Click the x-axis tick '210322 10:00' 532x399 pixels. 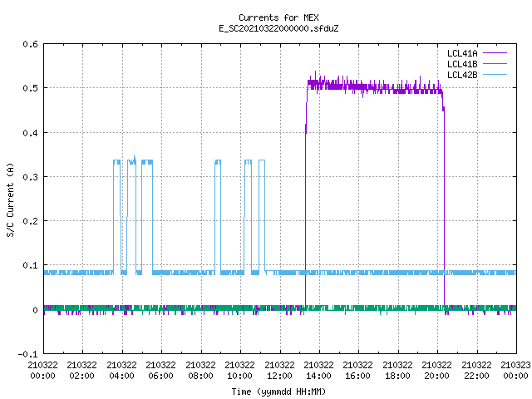click(240, 371)
